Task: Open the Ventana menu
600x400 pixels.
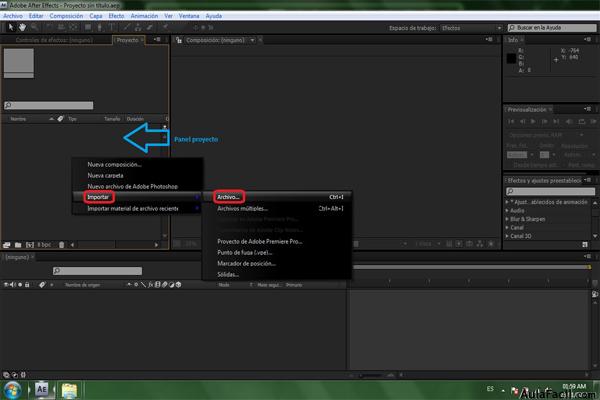Action: click(189, 16)
